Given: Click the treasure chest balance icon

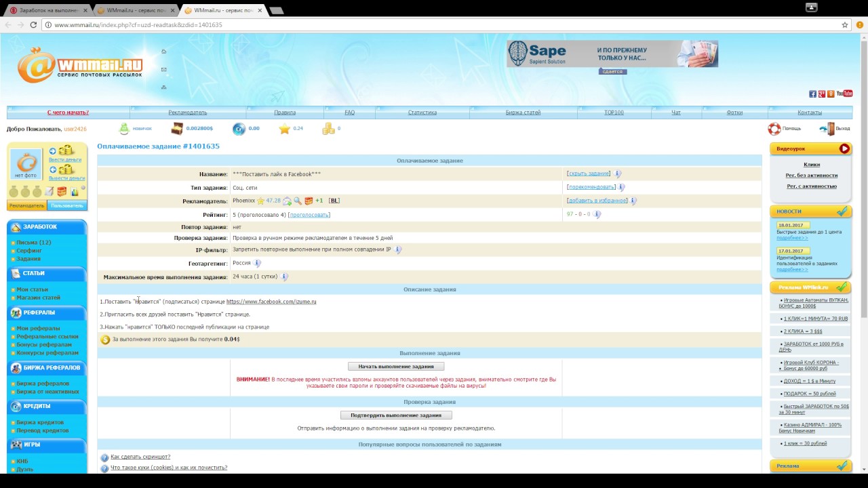Looking at the screenshot, I should point(177,129).
